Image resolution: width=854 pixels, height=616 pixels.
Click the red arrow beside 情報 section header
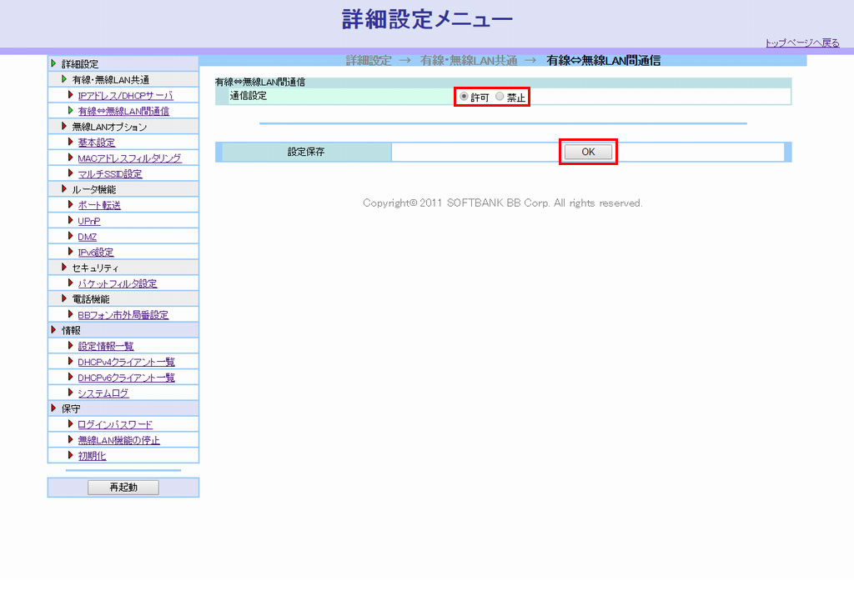[54, 330]
